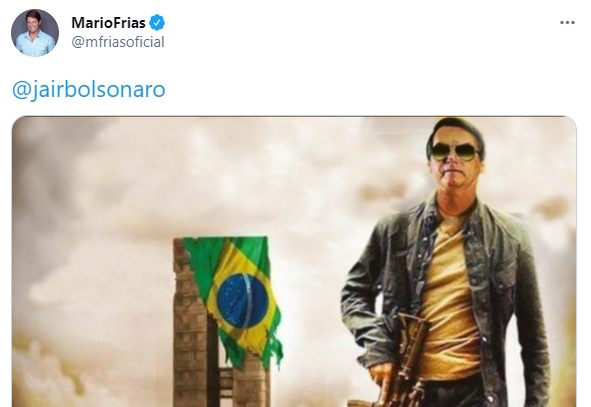Open the attached tweet image

[x=294, y=262]
